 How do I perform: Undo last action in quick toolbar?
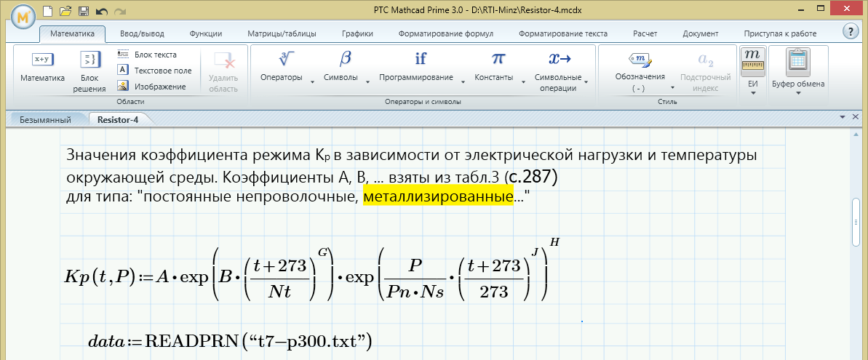[101, 10]
